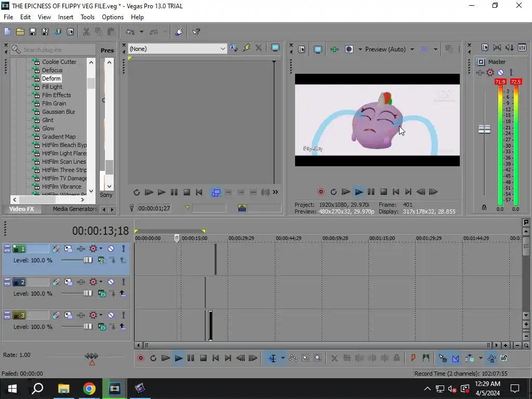Open a project with the folder icon

coord(20,32)
